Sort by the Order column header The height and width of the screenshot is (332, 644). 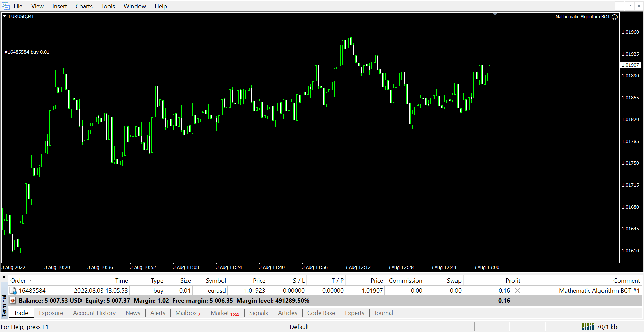point(34,281)
